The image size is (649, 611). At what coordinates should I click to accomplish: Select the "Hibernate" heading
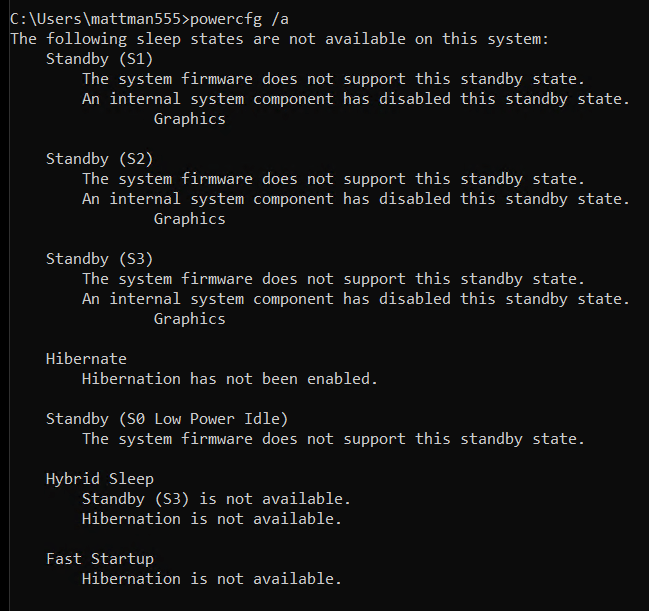point(86,359)
